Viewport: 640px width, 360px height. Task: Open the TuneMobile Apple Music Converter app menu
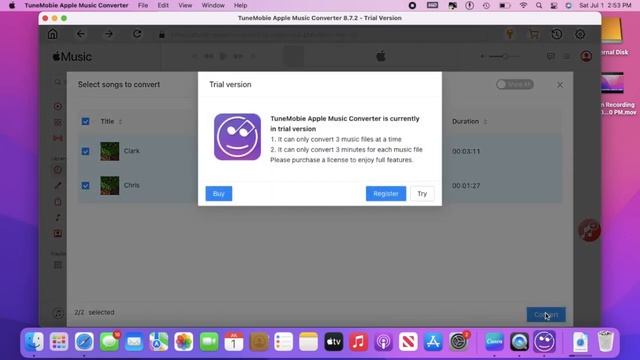pos(76,5)
